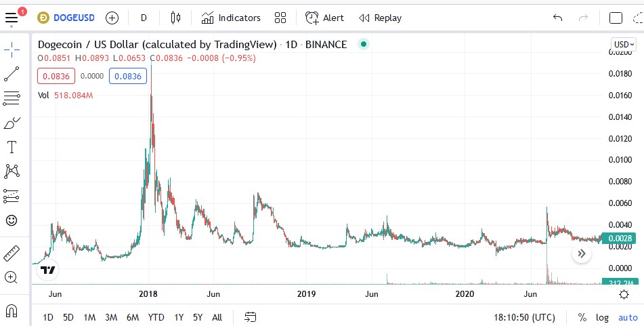Create a new Alert
Screen dimensions: 644x326
pos(324,18)
